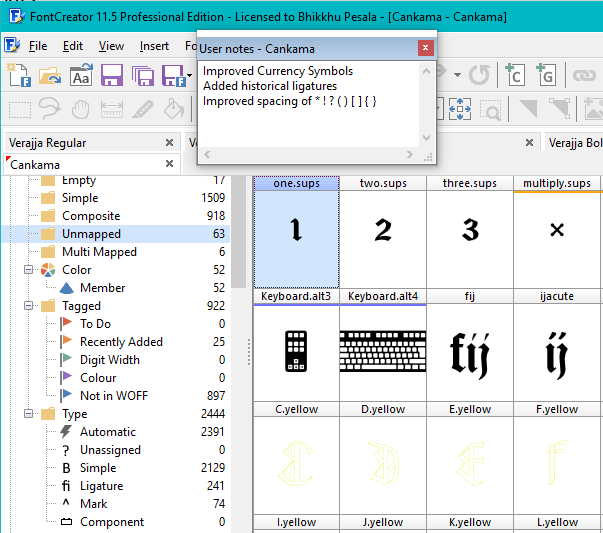Click the four-arrow fit view icon
Image resolution: width=603 pixels, height=533 pixels.
coord(460,109)
